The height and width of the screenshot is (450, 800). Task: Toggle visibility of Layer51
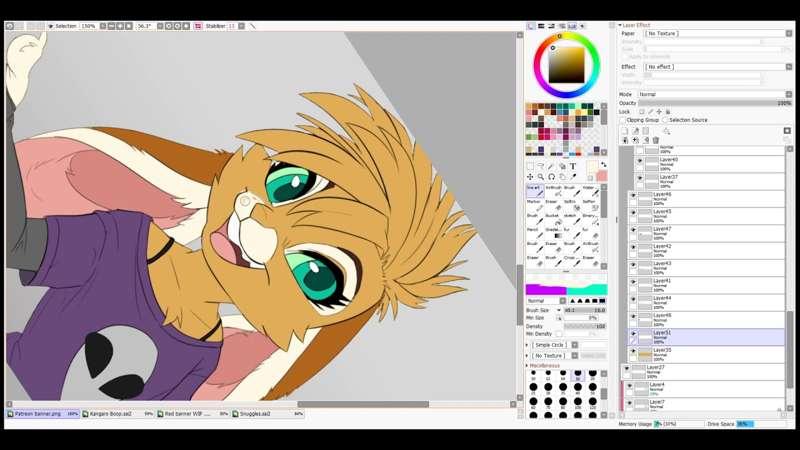point(633,334)
